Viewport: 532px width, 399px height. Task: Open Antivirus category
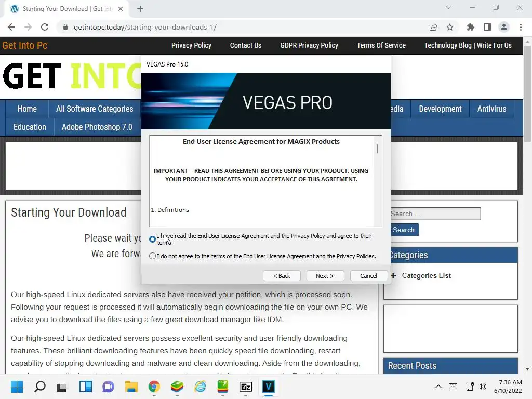point(491,109)
